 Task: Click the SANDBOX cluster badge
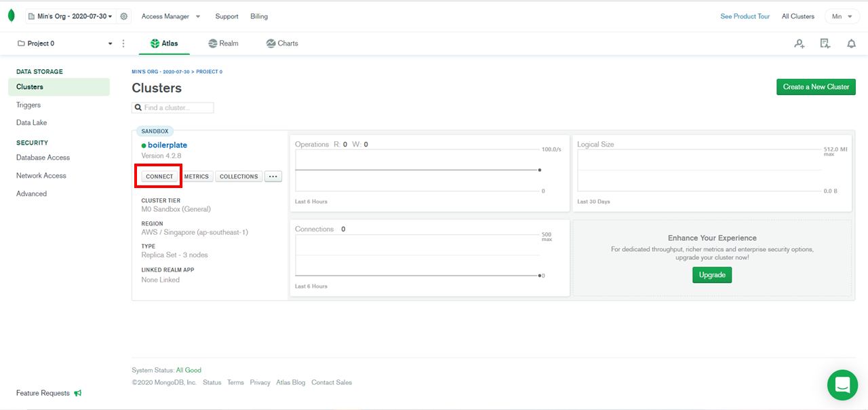pos(155,131)
